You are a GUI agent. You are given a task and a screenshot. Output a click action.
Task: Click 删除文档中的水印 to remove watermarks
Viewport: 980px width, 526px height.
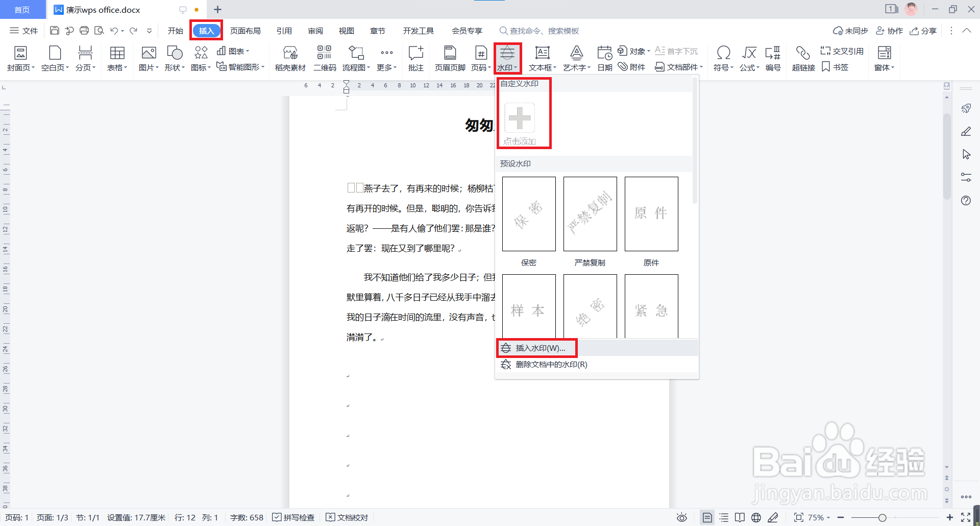coord(550,364)
